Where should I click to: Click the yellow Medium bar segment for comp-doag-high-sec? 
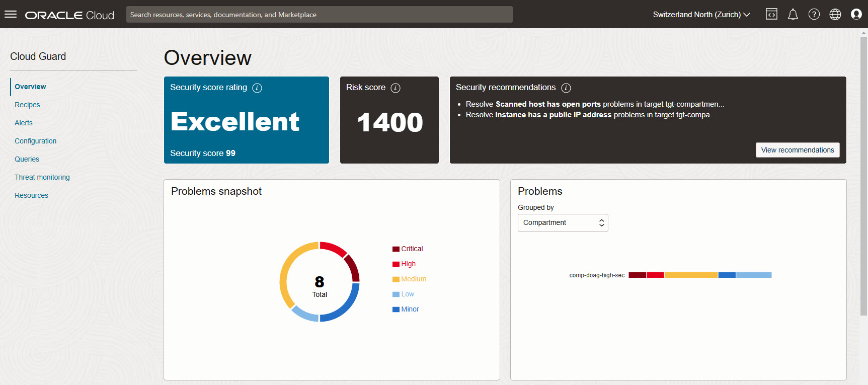point(691,275)
